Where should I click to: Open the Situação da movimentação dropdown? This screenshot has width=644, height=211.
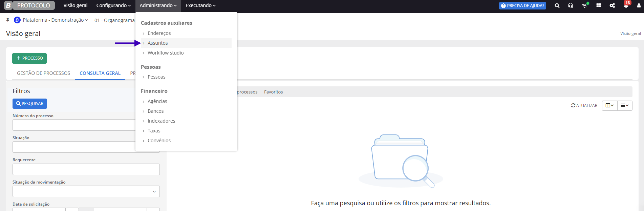[x=86, y=191]
